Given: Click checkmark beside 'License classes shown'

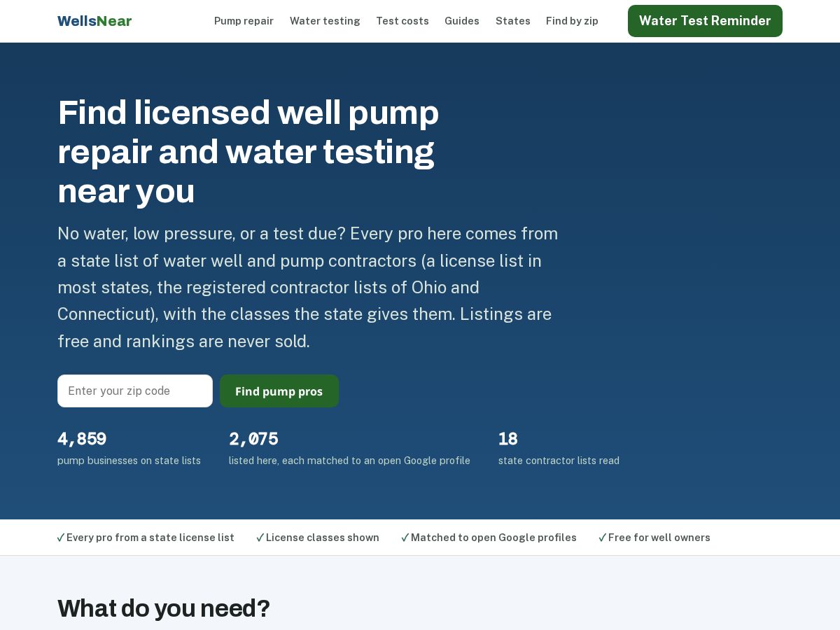Looking at the screenshot, I should click(260, 538).
